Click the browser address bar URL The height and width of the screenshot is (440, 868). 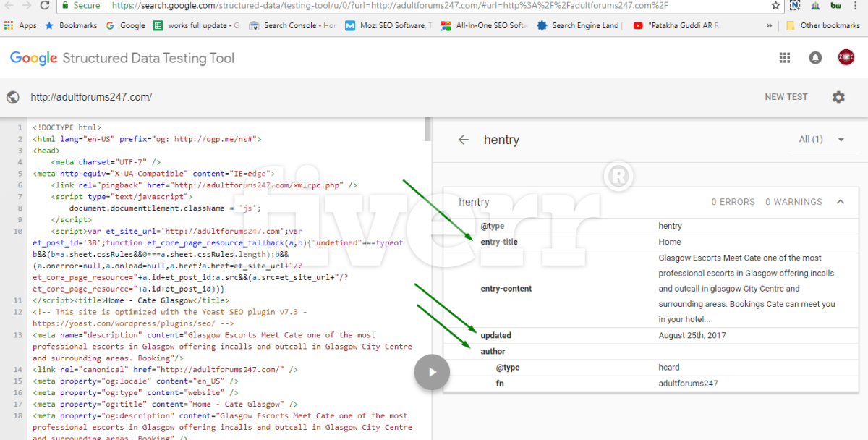pos(389,5)
